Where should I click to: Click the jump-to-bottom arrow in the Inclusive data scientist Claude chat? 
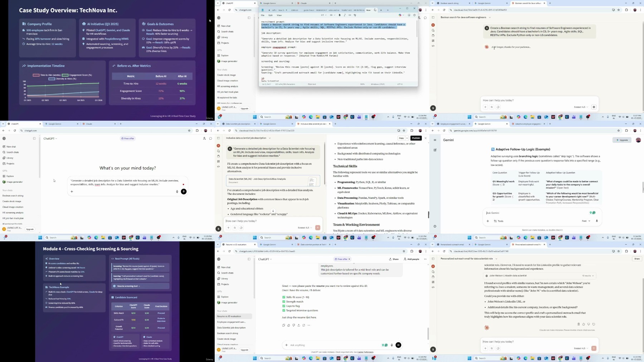273,211
